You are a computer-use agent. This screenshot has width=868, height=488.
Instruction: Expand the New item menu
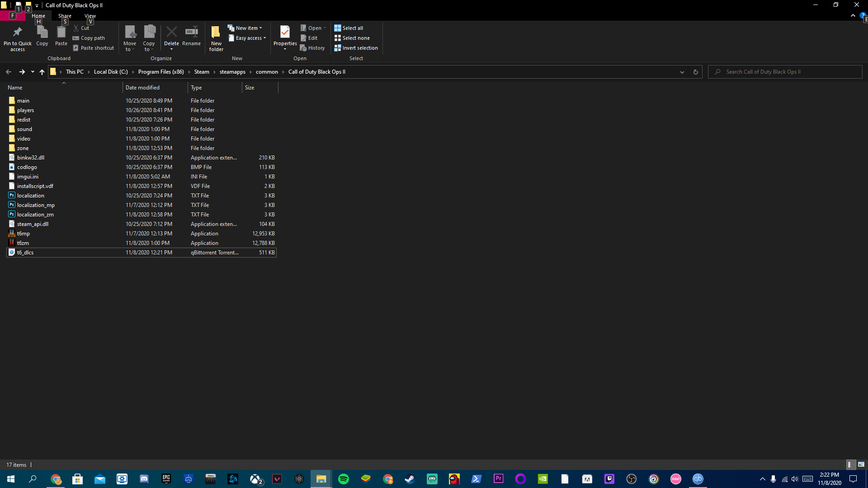click(245, 28)
